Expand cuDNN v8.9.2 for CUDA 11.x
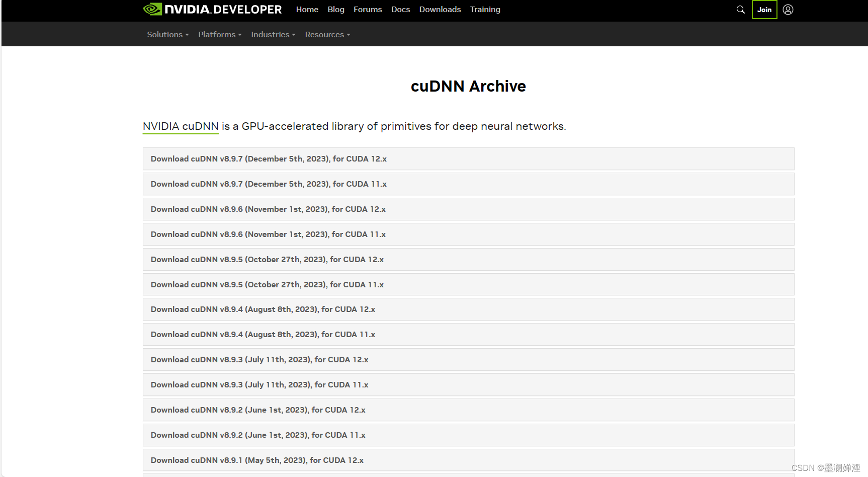Viewport: 868px width, 477px height. point(468,435)
